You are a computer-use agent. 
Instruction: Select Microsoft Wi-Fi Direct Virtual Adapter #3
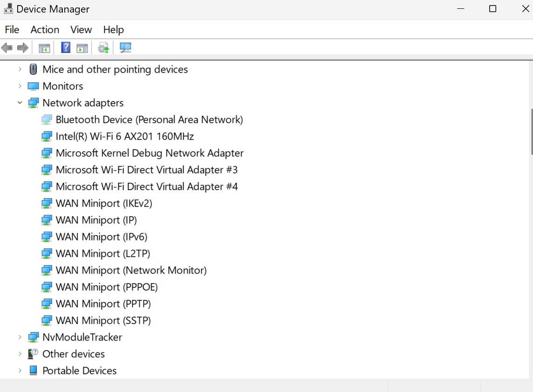(147, 170)
